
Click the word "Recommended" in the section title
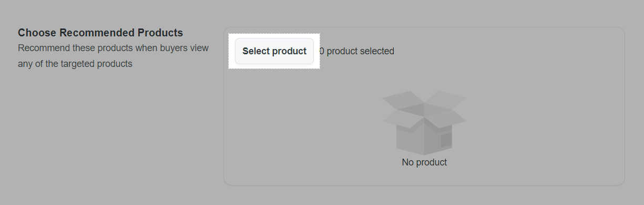(95, 33)
